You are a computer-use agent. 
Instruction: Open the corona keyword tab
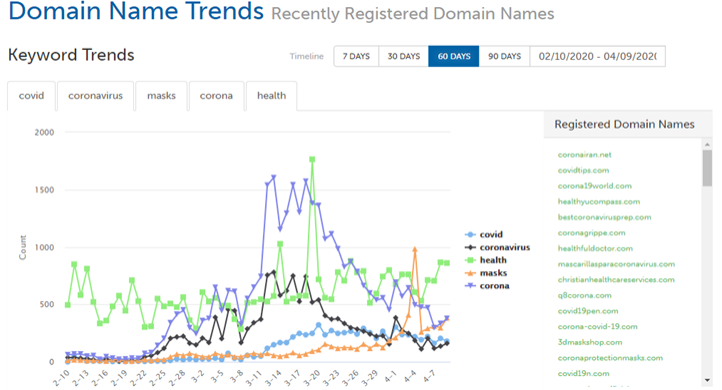(x=216, y=96)
